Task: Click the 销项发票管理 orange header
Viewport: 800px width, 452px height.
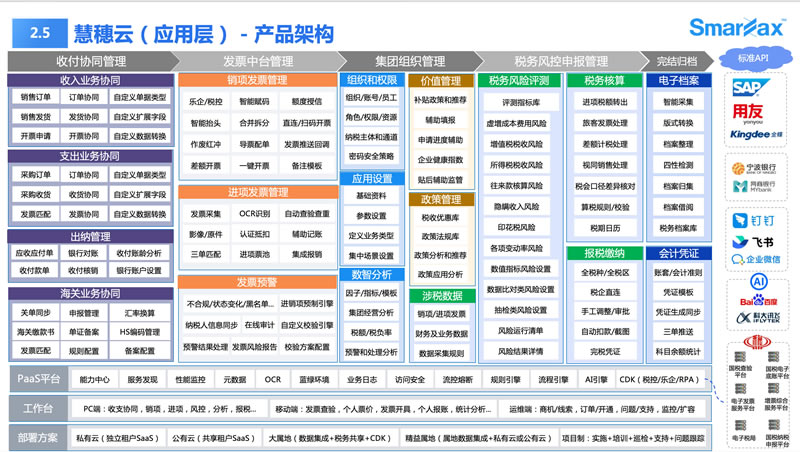Action: pyautogui.click(x=257, y=80)
